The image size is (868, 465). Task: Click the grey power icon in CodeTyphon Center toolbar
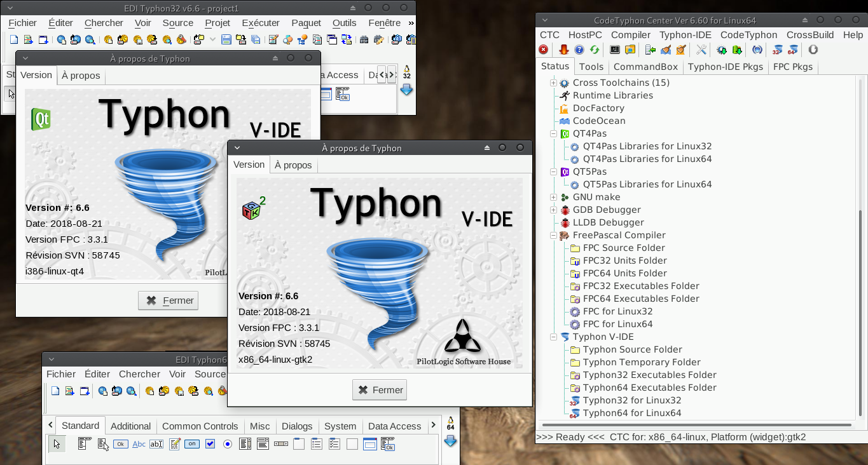(813, 50)
